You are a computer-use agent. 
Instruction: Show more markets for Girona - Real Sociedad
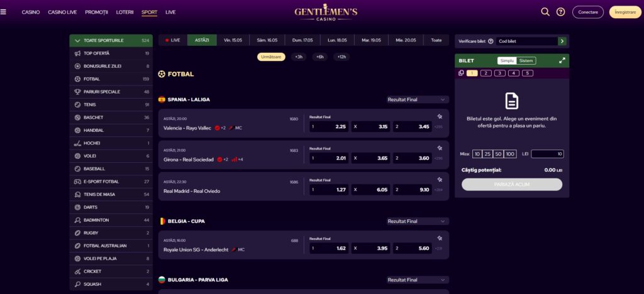tap(438, 159)
